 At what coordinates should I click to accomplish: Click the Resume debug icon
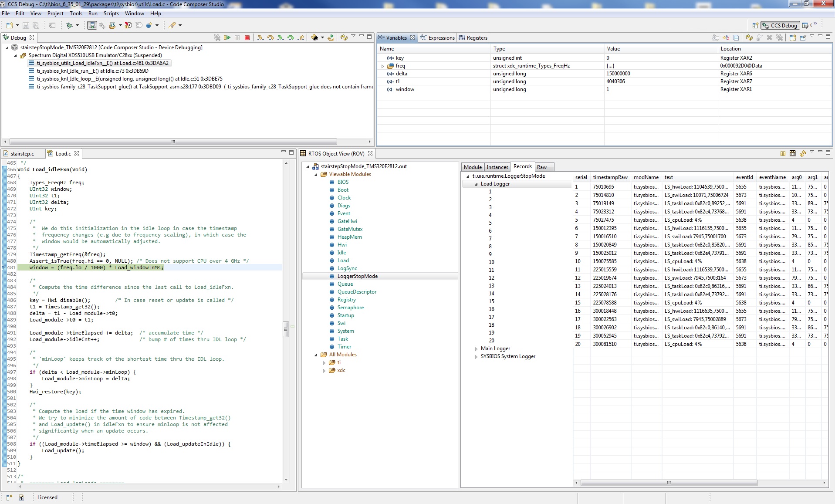click(227, 37)
